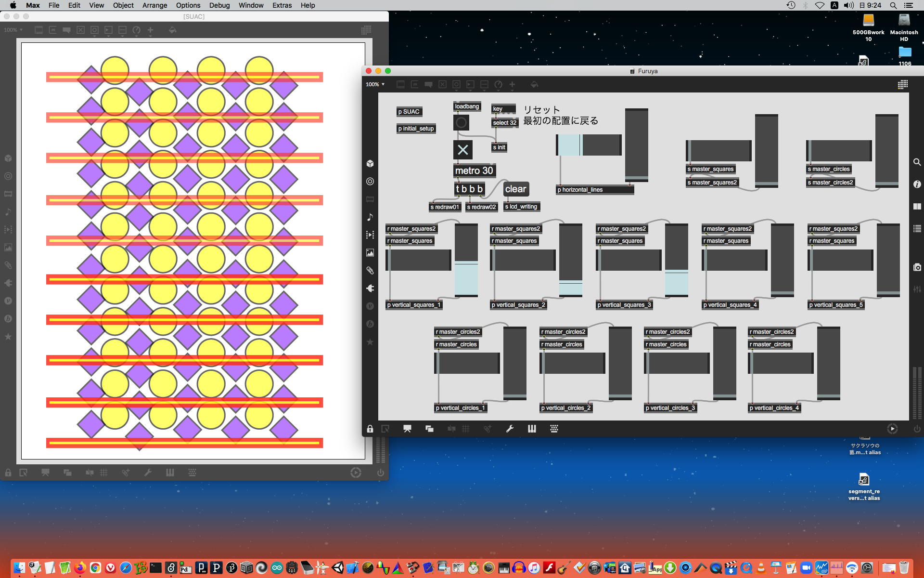This screenshot has height=578, width=924.
Task: Open the snapshots camera icon
Action: 917,267
